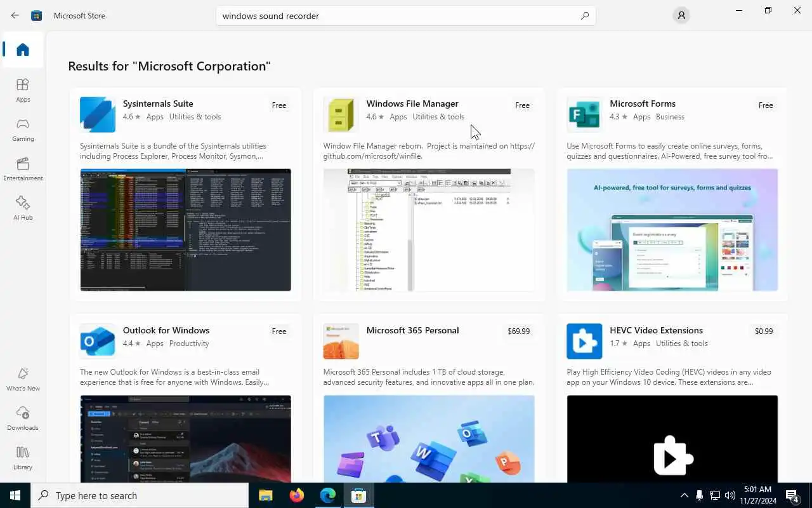Viewport: 812px width, 508px height.
Task: Open the Microsoft 365 Personal title link
Action: pyautogui.click(x=412, y=330)
